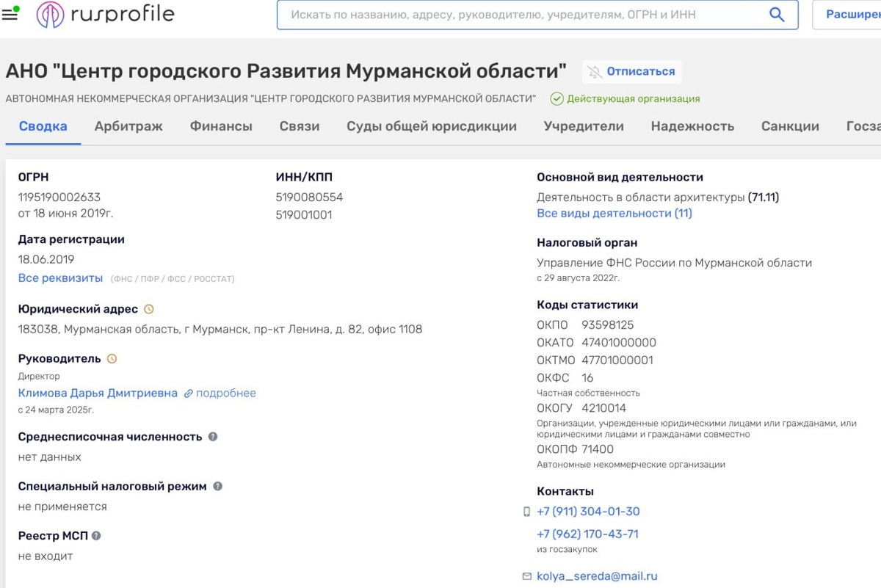Click phone number +7 (962) 170-43-71
Viewport: 881px width, 588px height.
tap(587, 534)
